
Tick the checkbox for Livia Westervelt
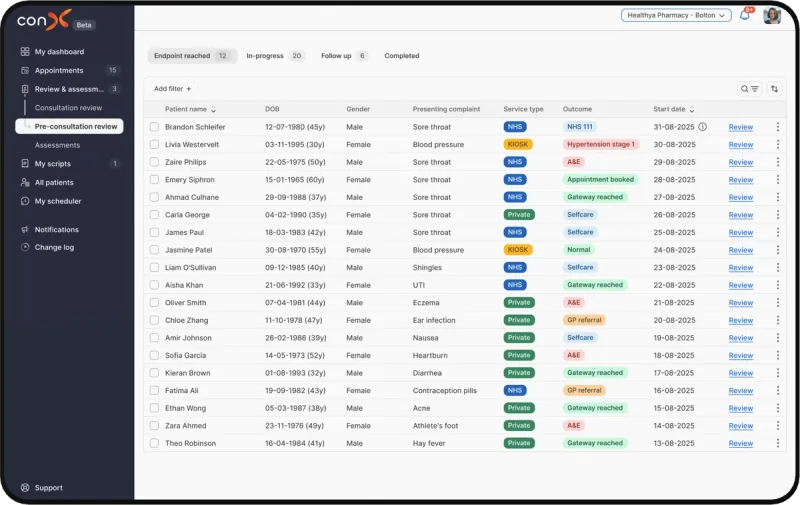point(154,144)
